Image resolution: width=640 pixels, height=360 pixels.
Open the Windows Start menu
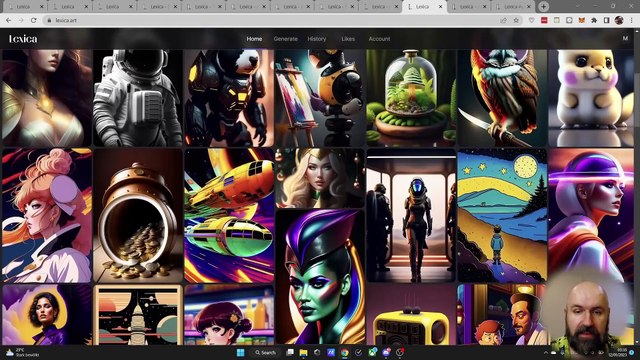(240, 352)
